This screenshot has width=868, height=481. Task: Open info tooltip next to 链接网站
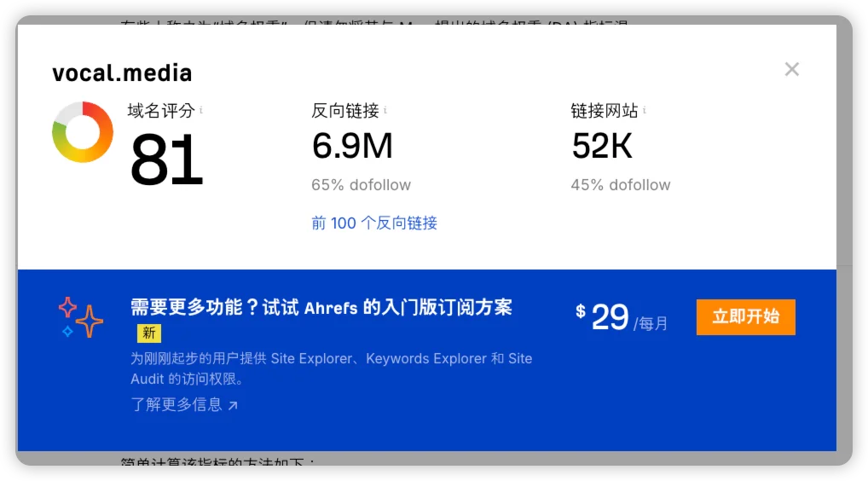(645, 110)
